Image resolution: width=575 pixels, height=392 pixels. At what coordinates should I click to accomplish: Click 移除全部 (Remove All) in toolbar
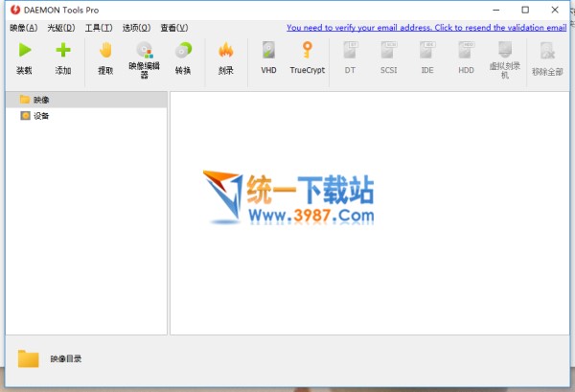pos(547,53)
